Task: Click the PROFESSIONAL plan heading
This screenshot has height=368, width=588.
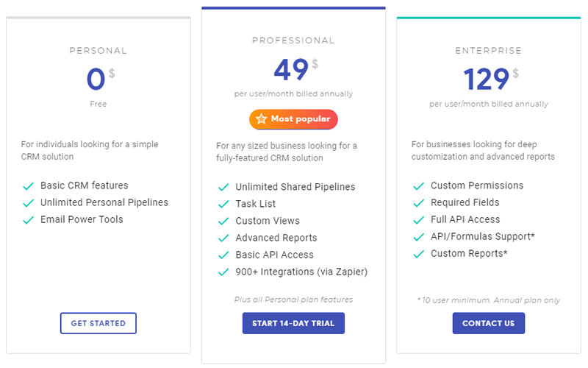Action: pos(293,40)
